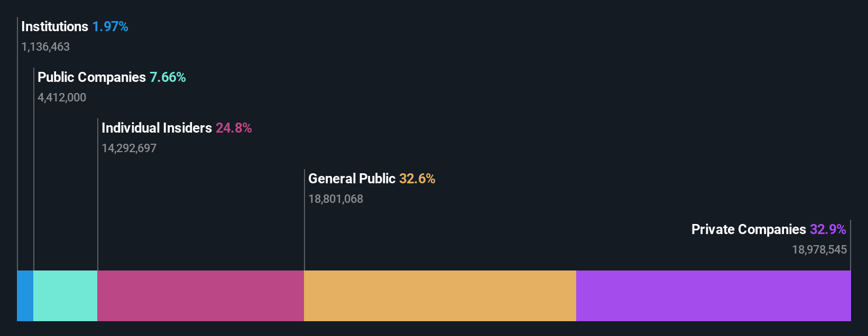The height and width of the screenshot is (336, 868).
Task: Click the 7.66% percentage value
Action: [x=168, y=77]
